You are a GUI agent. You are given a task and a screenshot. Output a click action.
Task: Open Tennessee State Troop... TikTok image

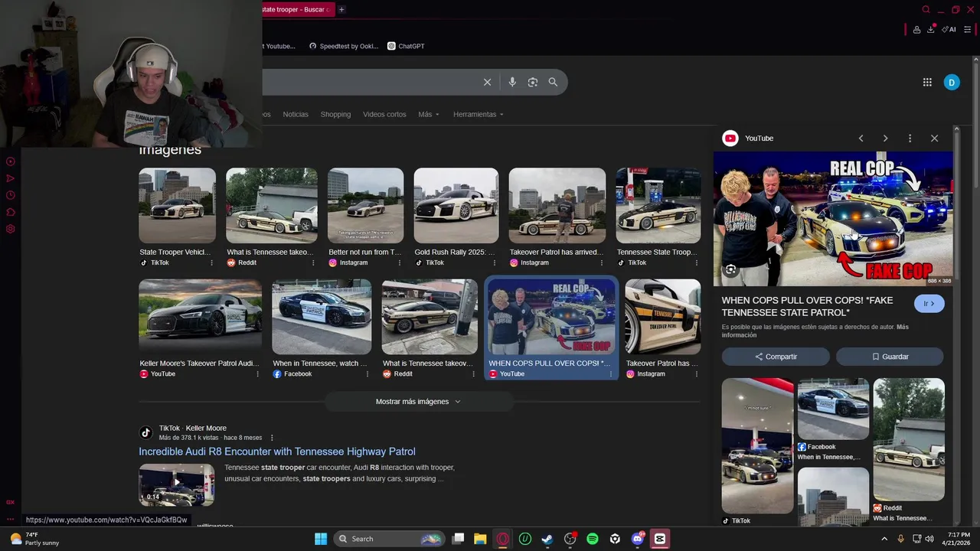pyautogui.click(x=658, y=205)
